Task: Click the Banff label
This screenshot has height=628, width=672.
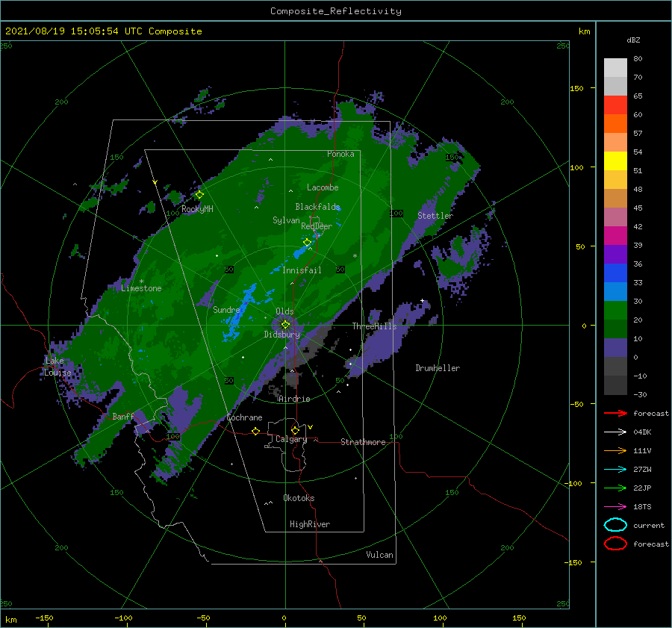Action: [123, 416]
